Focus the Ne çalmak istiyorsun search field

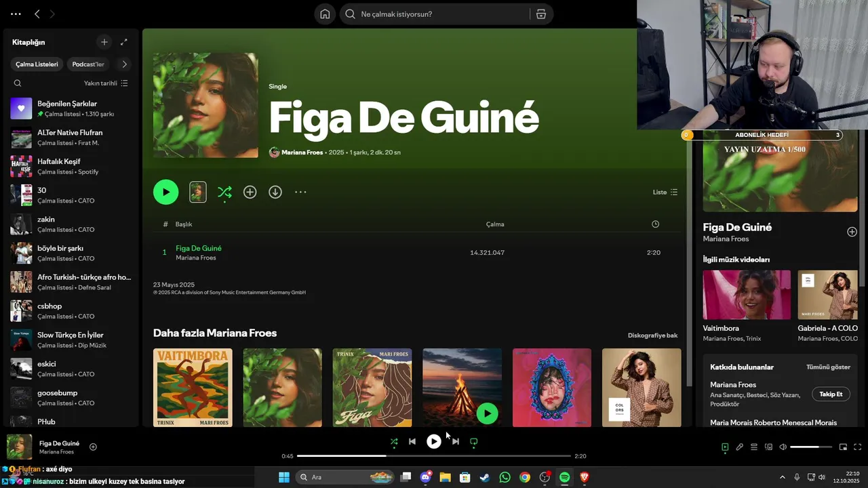click(441, 14)
